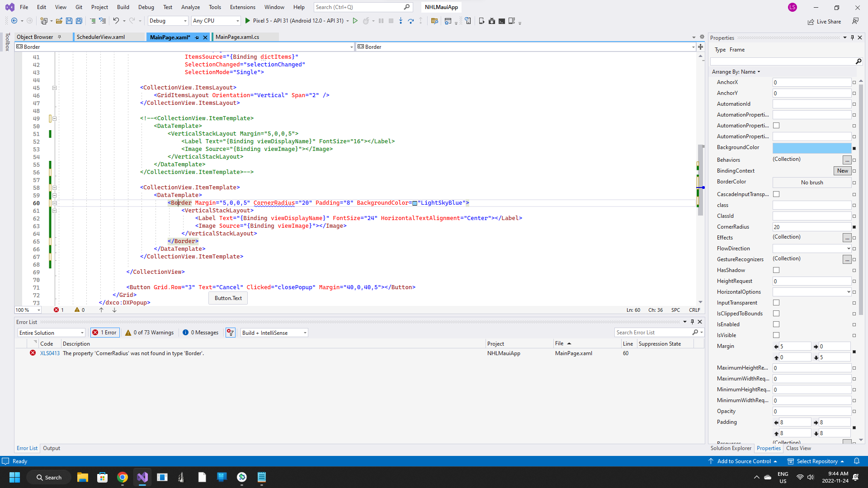The width and height of the screenshot is (868, 488).
Task: Toggle the IsEnabled checkbox
Action: 776,324
